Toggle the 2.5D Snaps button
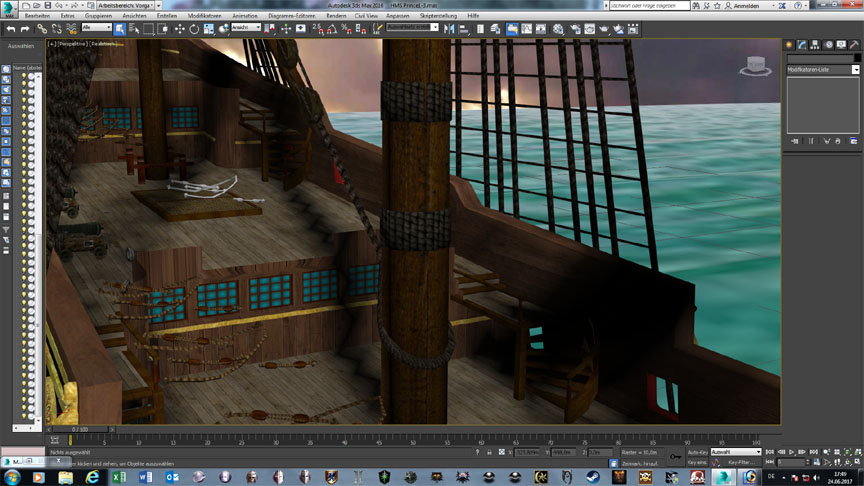The height and width of the screenshot is (486, 864). [318, 29]
